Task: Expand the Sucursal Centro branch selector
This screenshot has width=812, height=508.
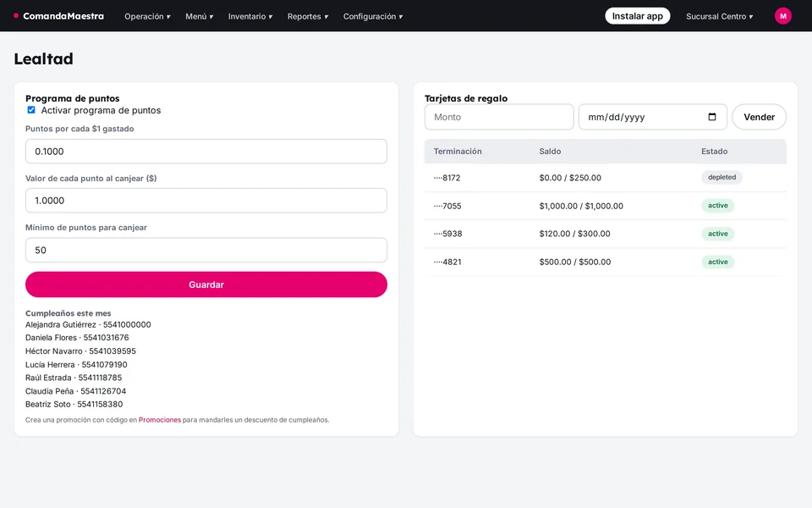Action: (x=719, y=16)
